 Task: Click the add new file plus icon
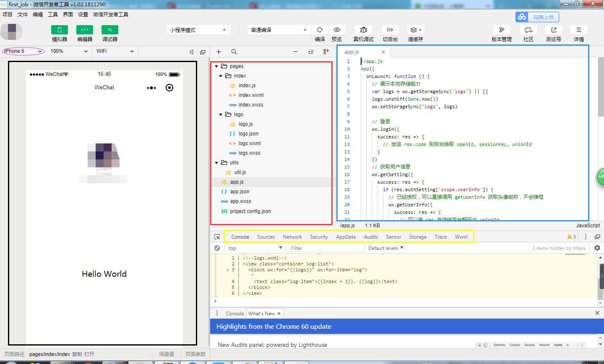coord(219,52)
